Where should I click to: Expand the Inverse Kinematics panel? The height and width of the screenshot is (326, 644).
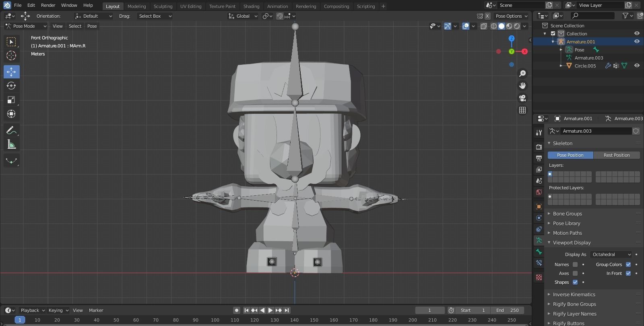574,295
